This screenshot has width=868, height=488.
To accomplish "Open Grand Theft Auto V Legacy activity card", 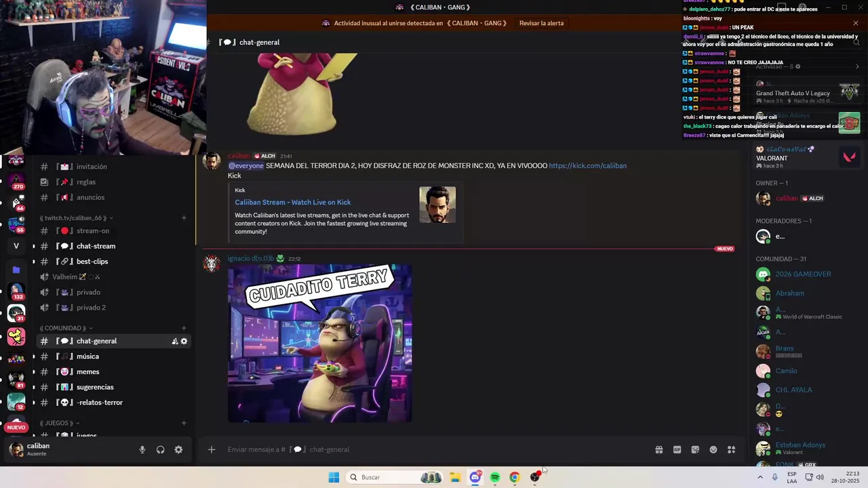I will [x=808, y=91].
